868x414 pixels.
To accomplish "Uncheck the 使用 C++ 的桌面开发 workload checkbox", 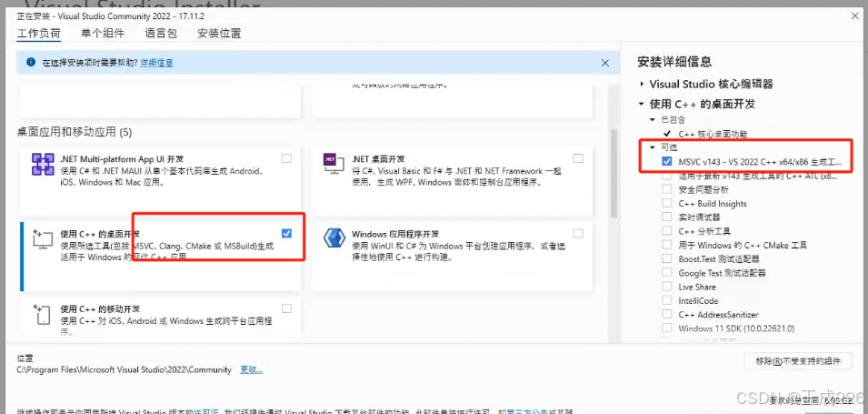I will [x=286, y=233].
